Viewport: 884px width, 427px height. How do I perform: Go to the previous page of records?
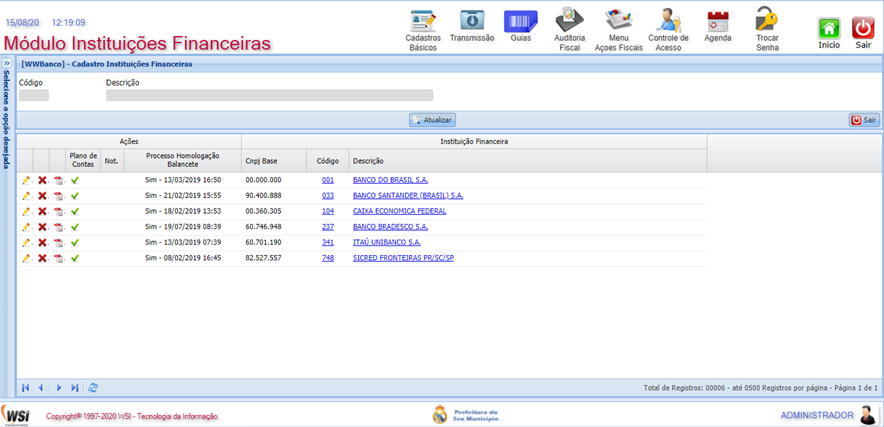(41, 388)
